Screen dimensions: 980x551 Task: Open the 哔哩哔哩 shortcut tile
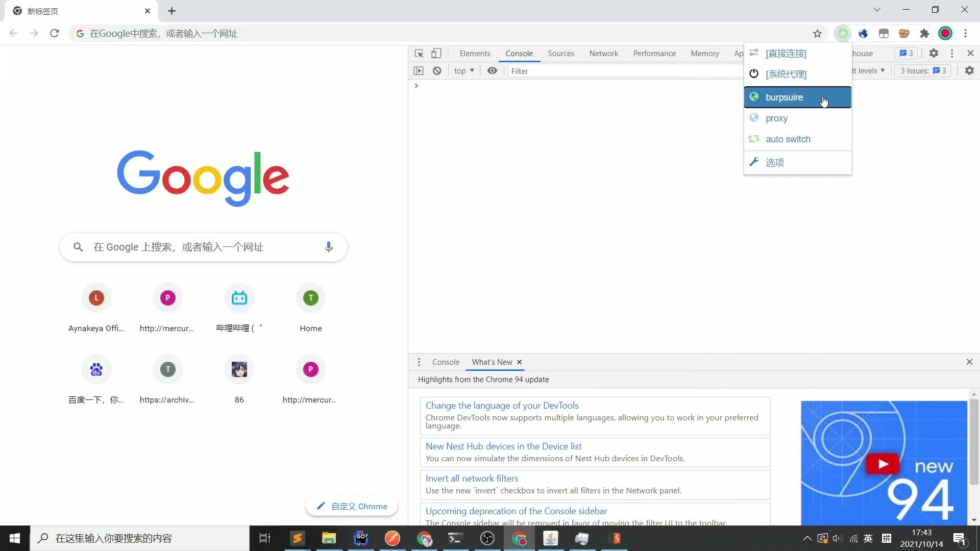pos(239,308)
